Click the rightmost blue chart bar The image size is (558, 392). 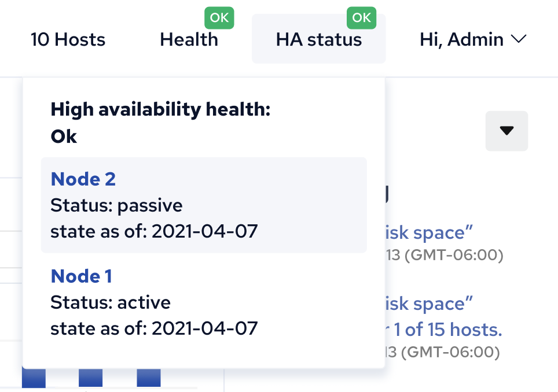click(149, 379)
